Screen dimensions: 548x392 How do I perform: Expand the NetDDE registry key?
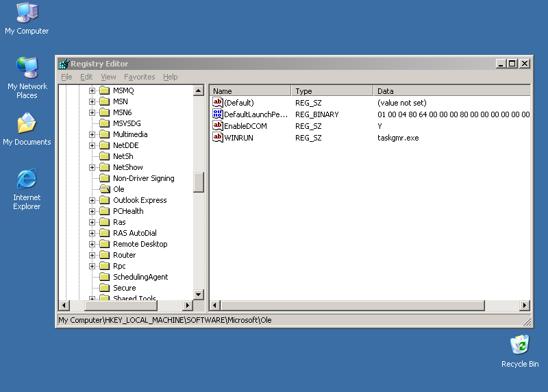click(92, 145)
